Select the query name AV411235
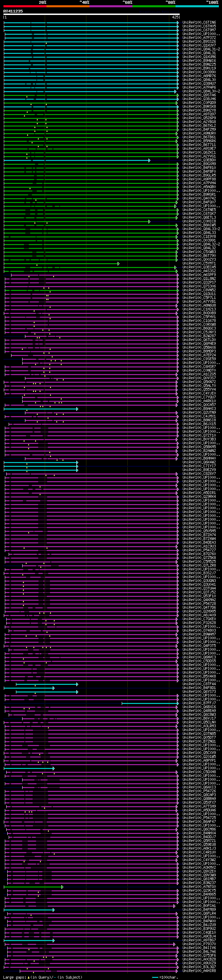The image size is (222, 980). click(x=13, y=11)
